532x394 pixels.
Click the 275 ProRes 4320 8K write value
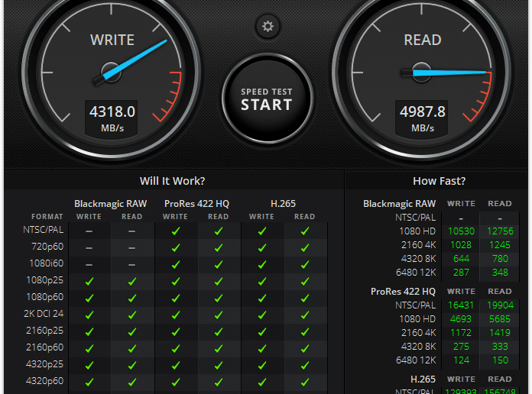[x=461, y=347]
